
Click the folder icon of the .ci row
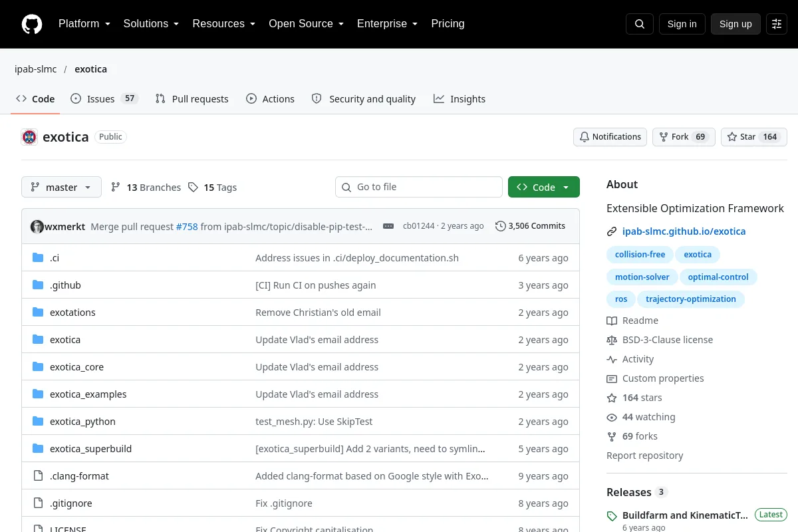pyautogui.click(x=38, y=258)
